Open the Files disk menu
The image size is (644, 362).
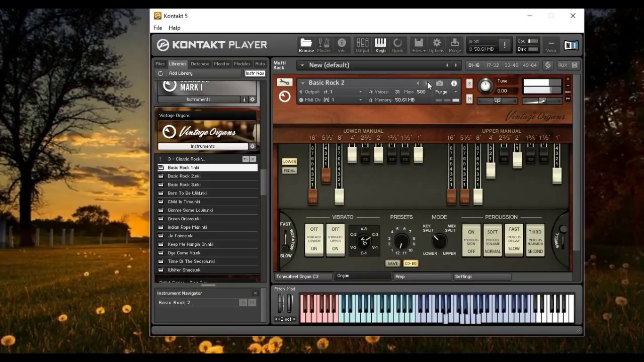point(419,45)
